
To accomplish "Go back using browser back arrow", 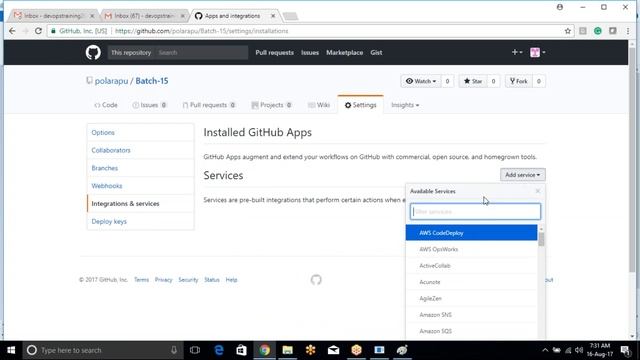I will 12,31.
